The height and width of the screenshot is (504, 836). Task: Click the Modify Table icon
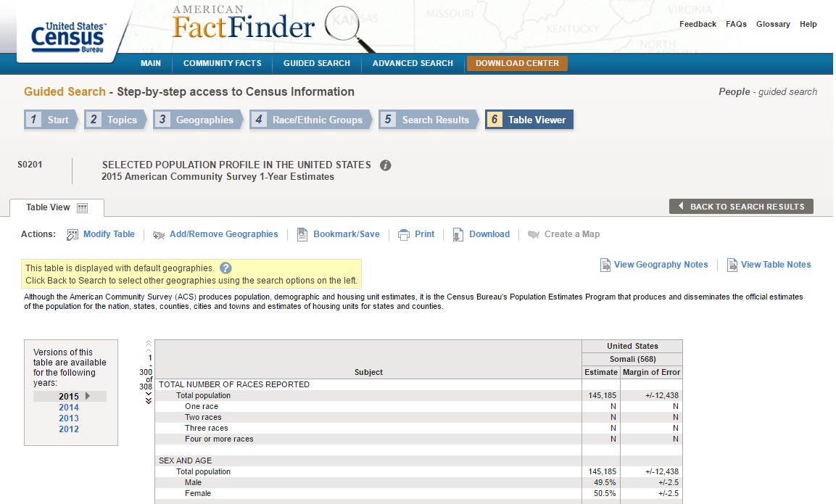click(72, 235)
